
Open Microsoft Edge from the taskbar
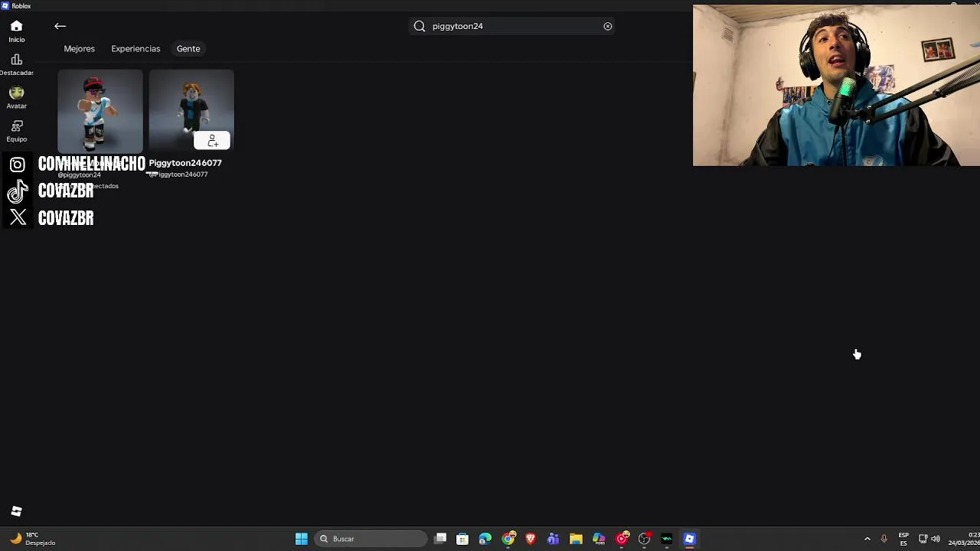485,539
